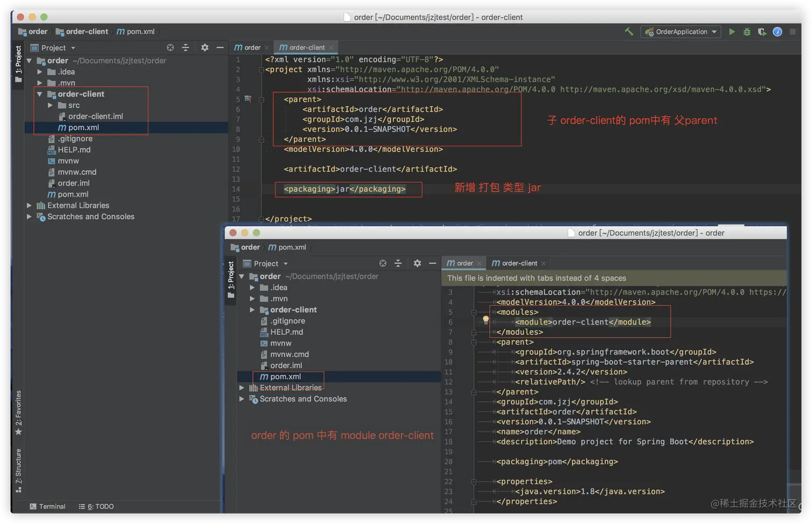812x524 pixels.
Task: Click the Build project hammer icon
Action: (x=628, y=32)
